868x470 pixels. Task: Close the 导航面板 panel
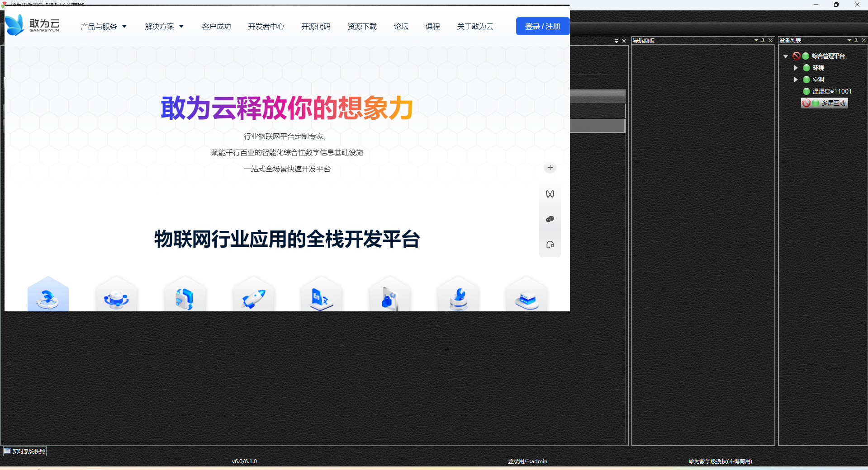pyautogui.click(x=771, y=40)
